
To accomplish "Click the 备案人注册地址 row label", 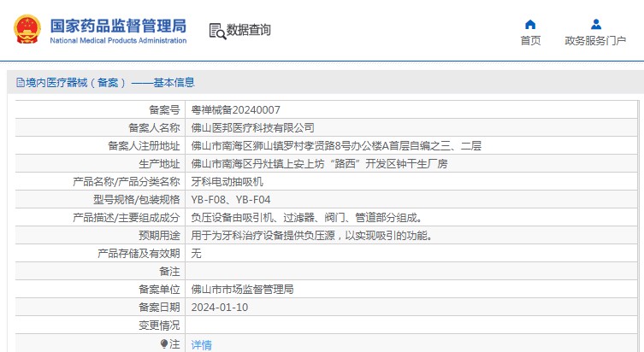I will click(144, 145).
